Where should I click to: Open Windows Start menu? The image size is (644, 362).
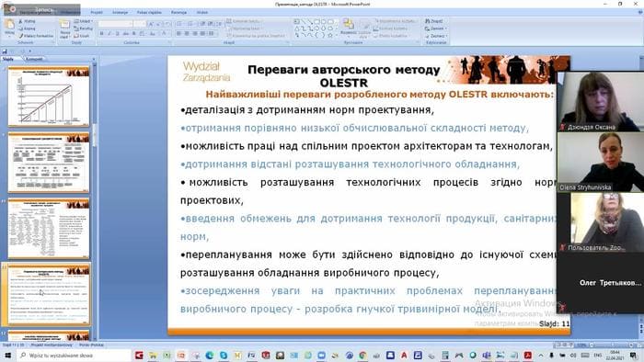click(7, 355)
